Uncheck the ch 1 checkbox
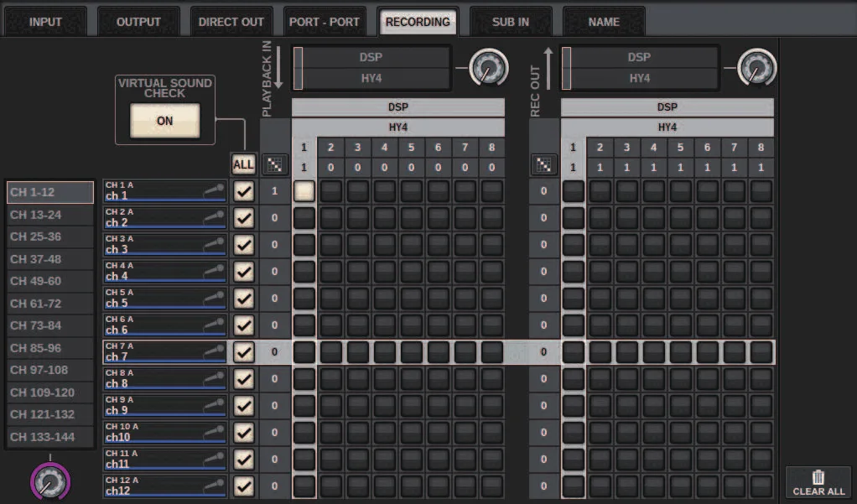The image size is (857, 504). point(244,191)
